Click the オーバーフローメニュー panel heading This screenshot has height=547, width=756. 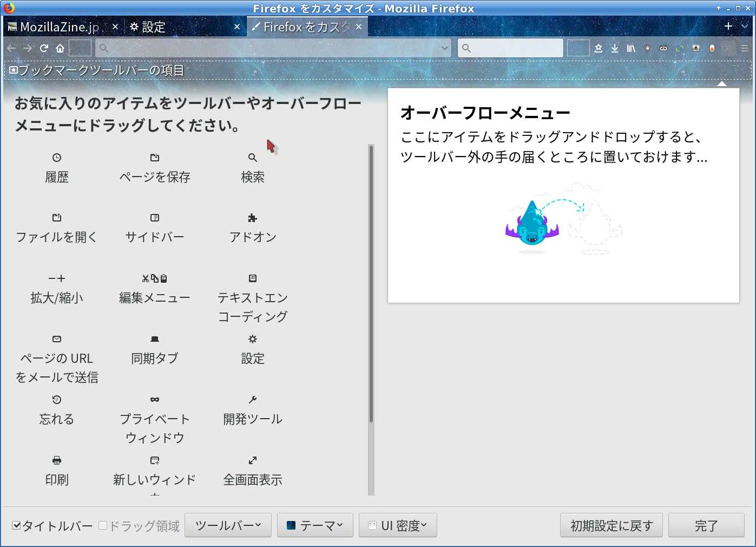tap(485, 113)
